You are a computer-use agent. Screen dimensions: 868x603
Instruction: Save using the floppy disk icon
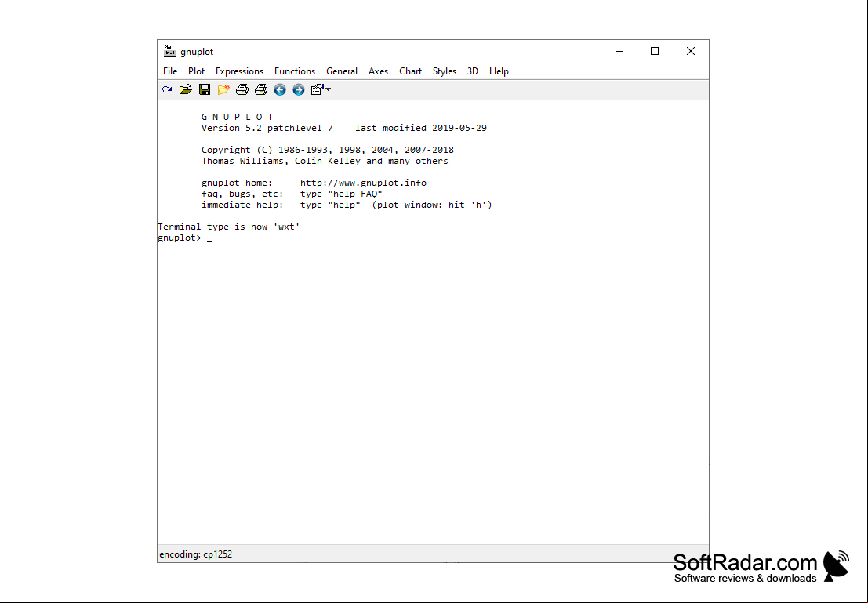coord(205,89)
